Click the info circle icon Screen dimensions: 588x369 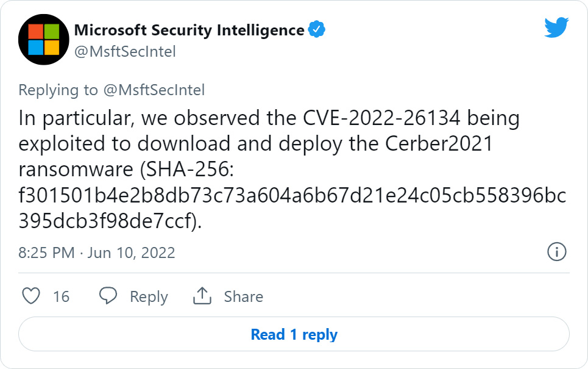coord(556,252)
